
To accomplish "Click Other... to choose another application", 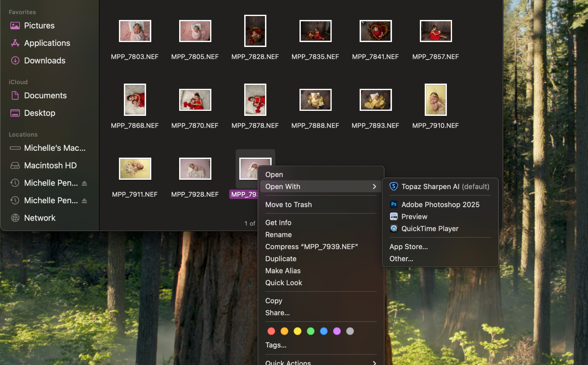I will click(x=401, y=259).
